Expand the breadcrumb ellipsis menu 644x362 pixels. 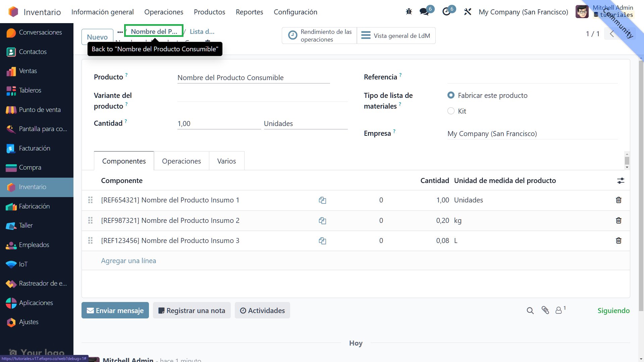point(120,32)
